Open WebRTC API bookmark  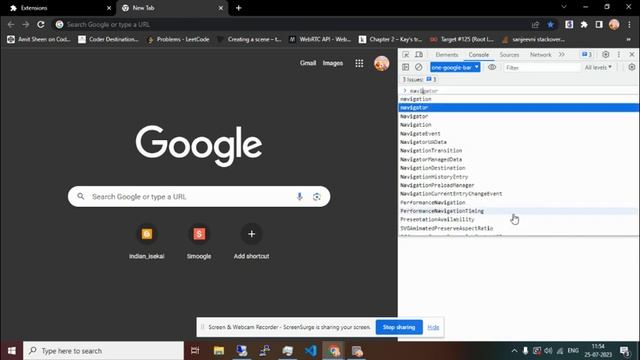pos(320,39)
